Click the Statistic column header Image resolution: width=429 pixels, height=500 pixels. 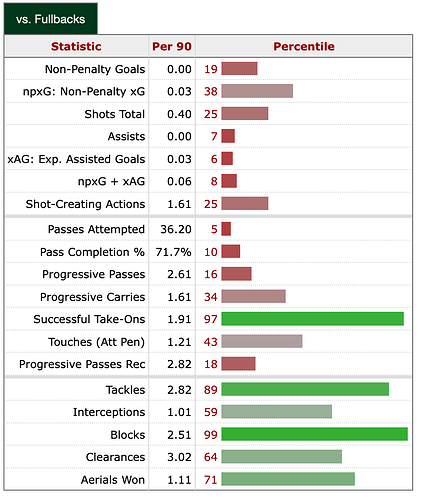coord(76,46)
